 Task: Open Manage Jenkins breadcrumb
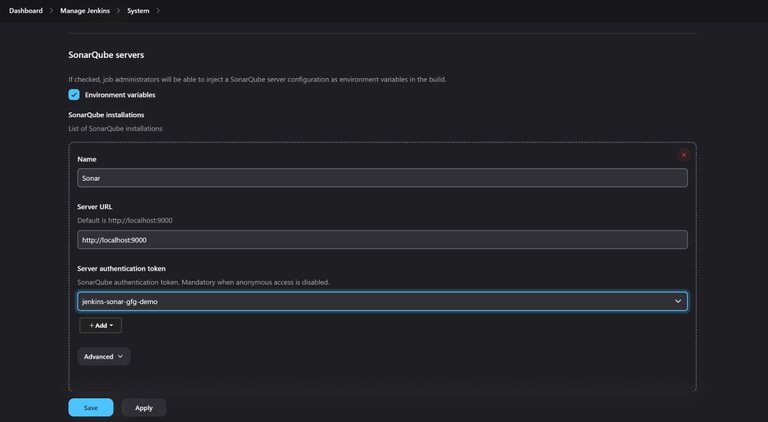[85, 10]
